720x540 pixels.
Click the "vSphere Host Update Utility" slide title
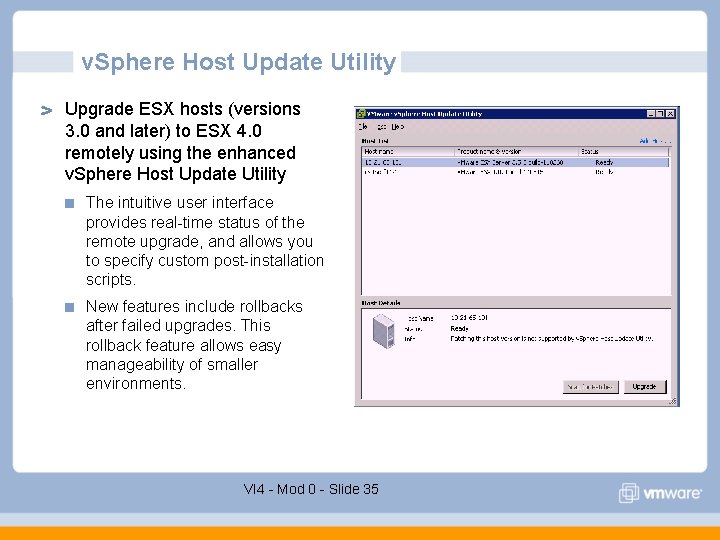pyautogui.click(x=239, y=62)
